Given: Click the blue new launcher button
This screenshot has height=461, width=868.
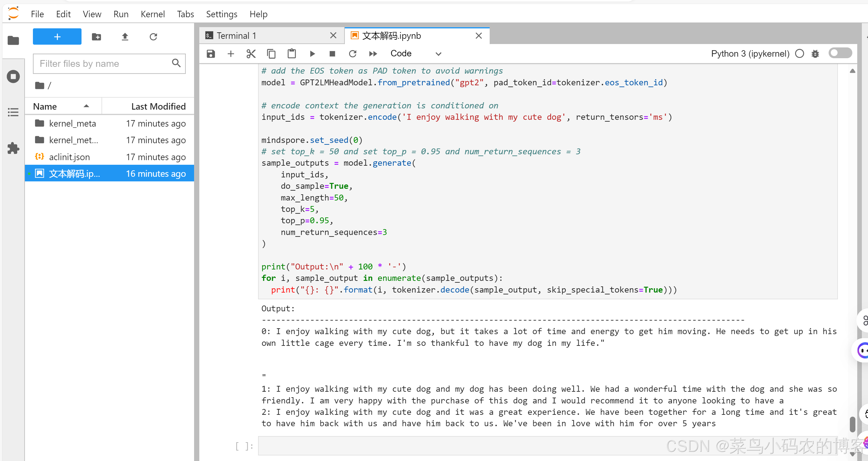Looking at the screenshot, I should pyautogui.click(x=57, y=37).
